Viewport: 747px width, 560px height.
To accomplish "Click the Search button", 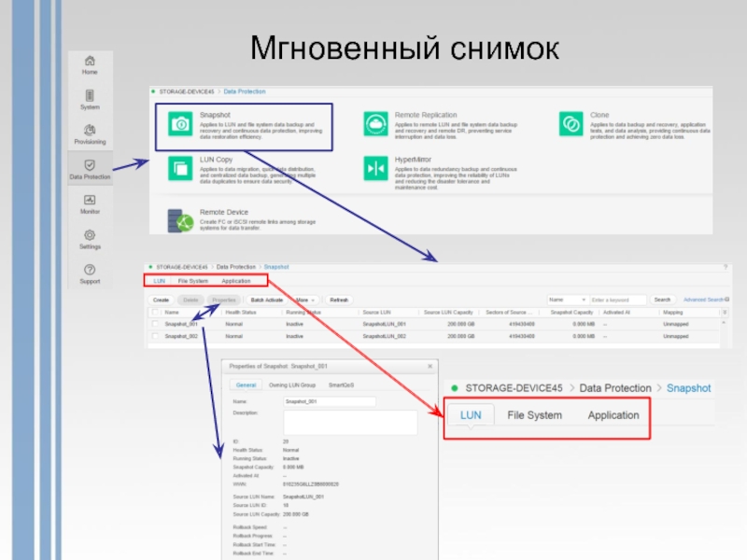I will pyautogui.click(x=662, y=300).
